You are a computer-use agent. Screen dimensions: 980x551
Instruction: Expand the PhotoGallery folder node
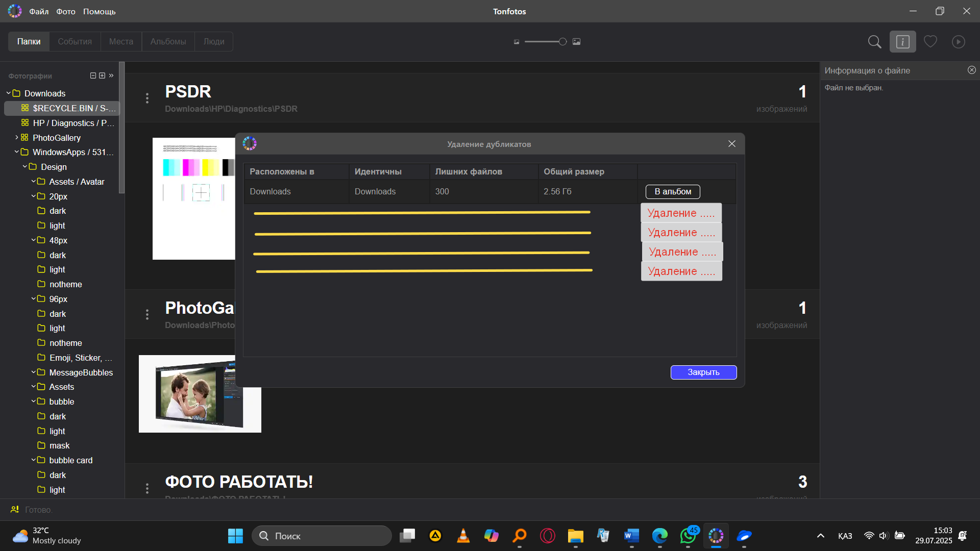(x=16, y=137)
